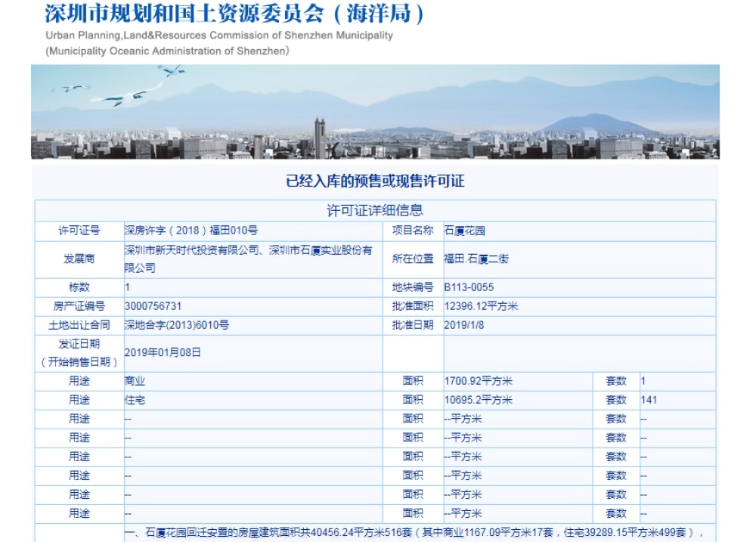Select permit number '深房许字（2018）福田010号'
Screen dimensions: 756x542
191,231
